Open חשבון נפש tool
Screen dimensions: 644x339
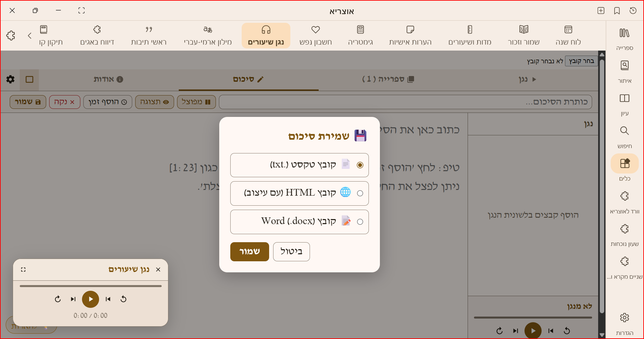[315, 36]
